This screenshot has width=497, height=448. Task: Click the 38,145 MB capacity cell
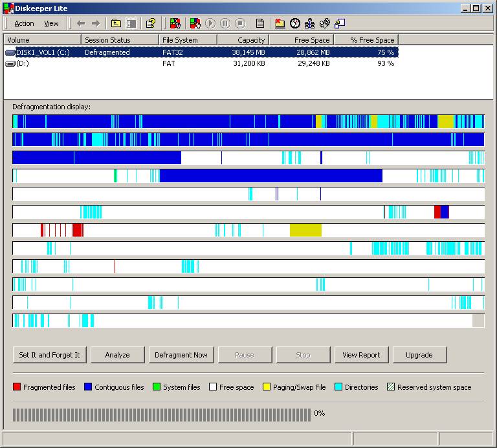click(x=248, y=52)
